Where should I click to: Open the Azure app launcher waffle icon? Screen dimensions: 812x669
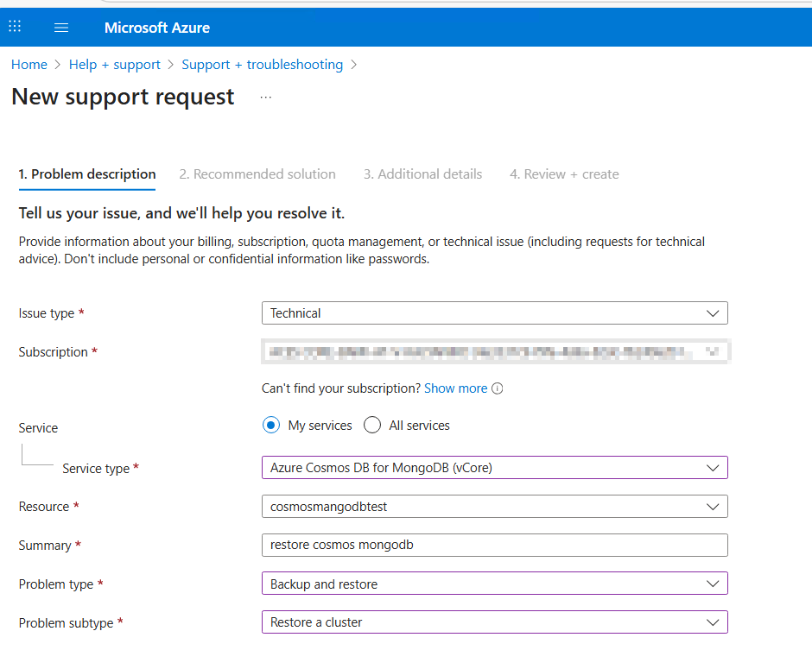pyautogui.click(x=15, y=26)
